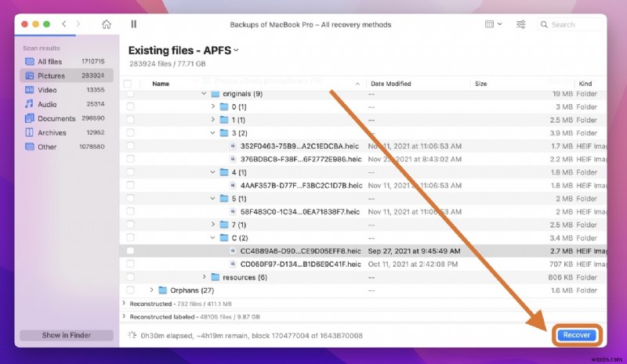Check the box for folder 3 (2)
The image size is (627, 364).
(x=130, y=133)
